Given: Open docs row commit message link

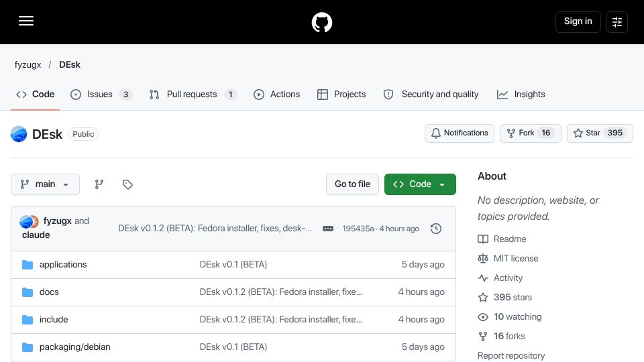Looking at the screenshot, I should pyautogui.click(x=281, y=292).
